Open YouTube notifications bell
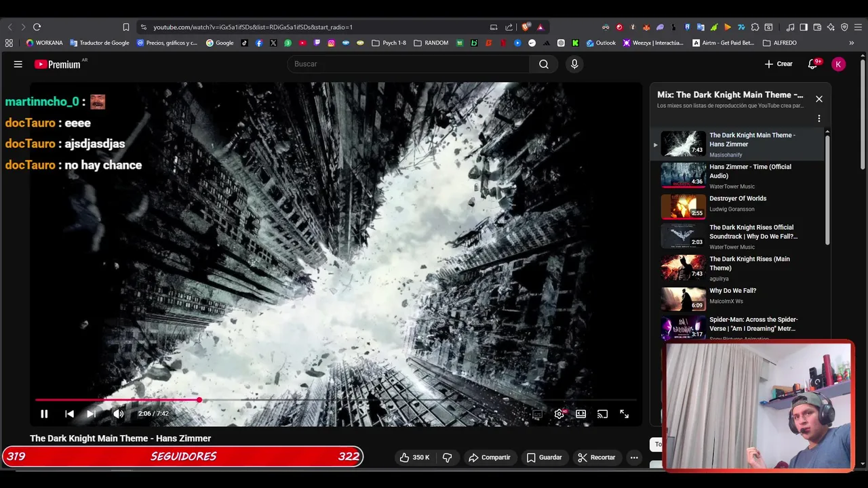 [x=812, y=64]
